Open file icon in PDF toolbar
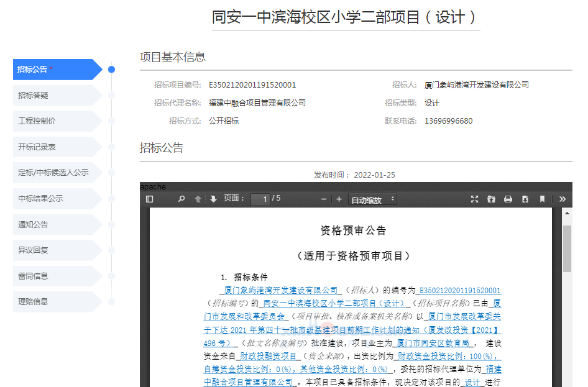This screenshot has width=588, height=387. (x=491, y=199)
